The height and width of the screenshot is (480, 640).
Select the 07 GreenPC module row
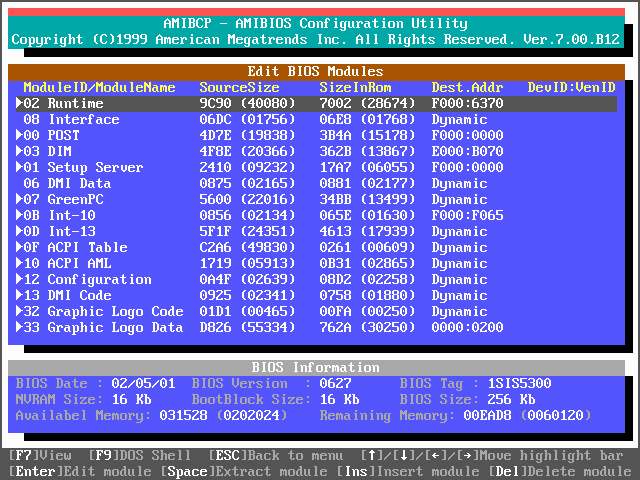pos(316,199)
